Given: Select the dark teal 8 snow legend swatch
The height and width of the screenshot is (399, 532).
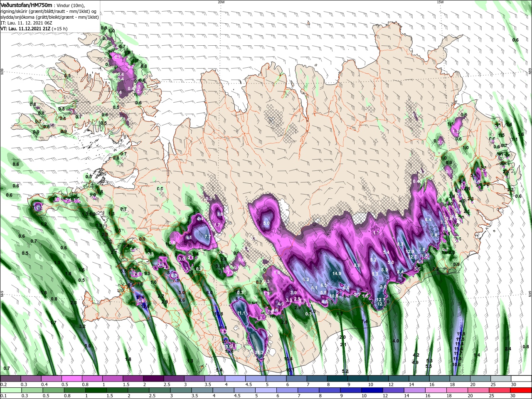Looking at the screenshot, I should click(337, 379).
